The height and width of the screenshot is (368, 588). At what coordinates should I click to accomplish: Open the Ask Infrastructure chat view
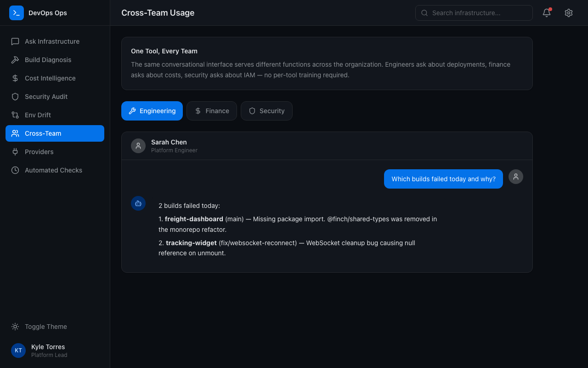[x=52, y=41]
